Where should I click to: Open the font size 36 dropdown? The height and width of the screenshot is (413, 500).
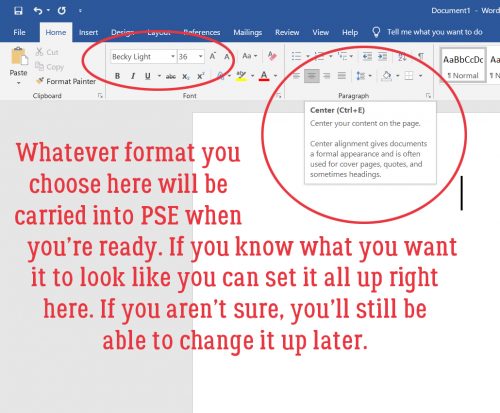point(201,56)
